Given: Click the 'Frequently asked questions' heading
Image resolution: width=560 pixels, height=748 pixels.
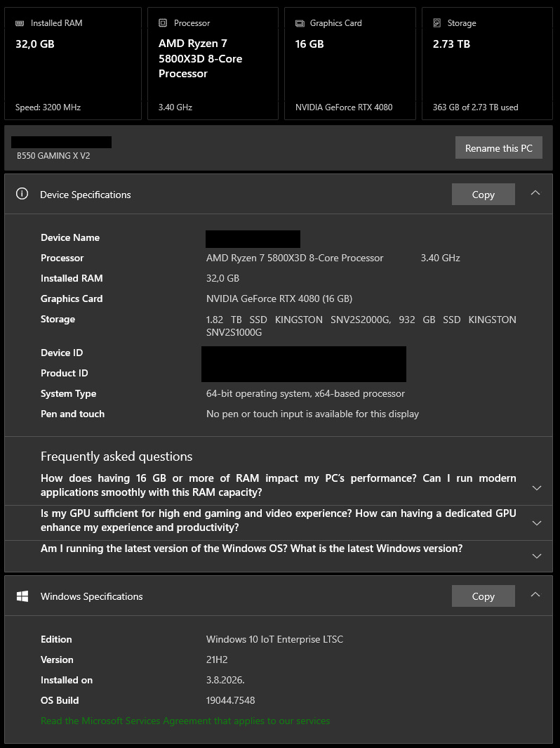Looking at the screenshot, I should (116, 457).
